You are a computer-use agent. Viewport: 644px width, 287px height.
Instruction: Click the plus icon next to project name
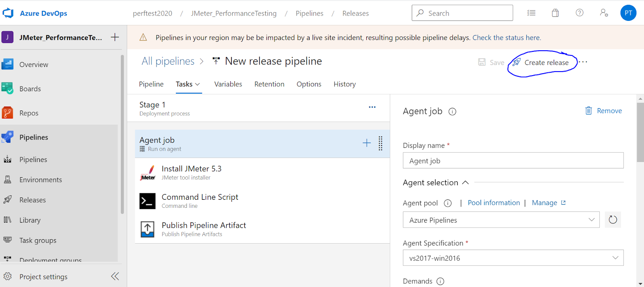pyautogui.click(x=115, y=37)
